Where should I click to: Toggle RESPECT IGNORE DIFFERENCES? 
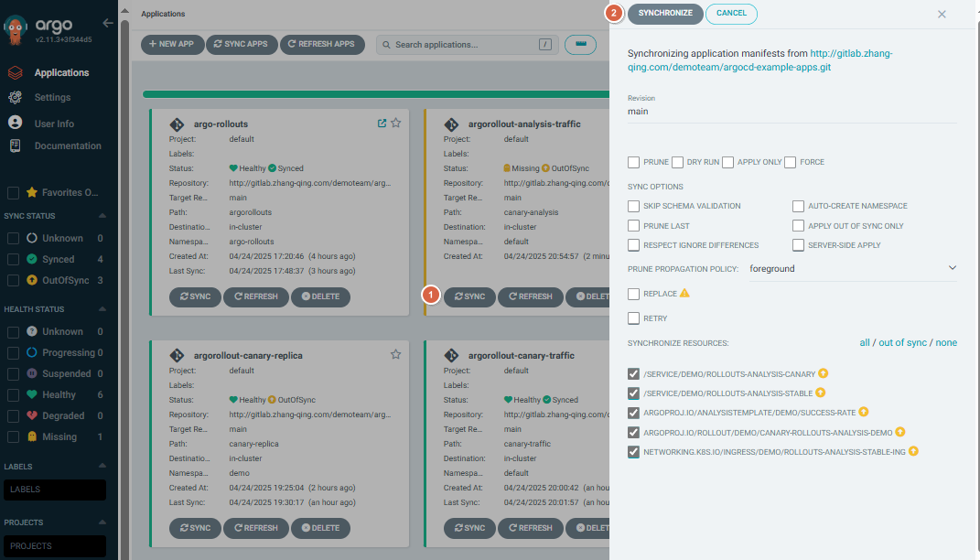pos(634,245)
